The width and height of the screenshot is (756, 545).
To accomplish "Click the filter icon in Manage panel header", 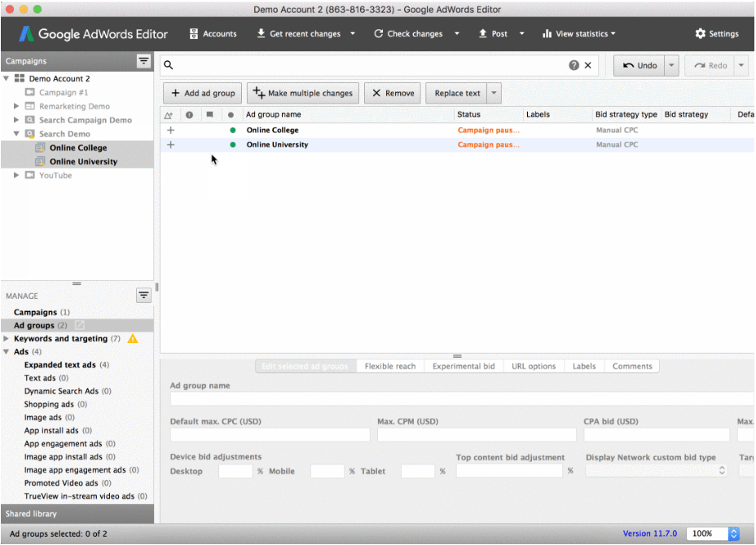I will click(x=143, y=296).
